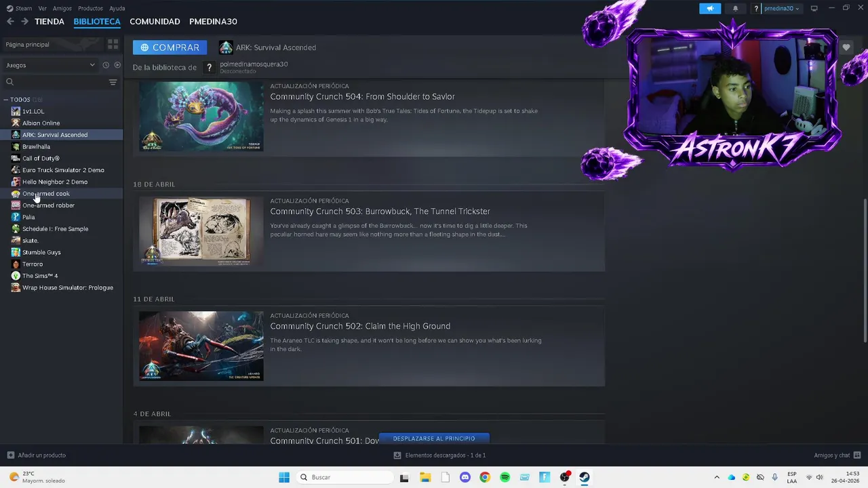Switch to the COMUNIDAD tab
Image resolution: width=868 pixels, height=488 pixels.
[155, 22]
